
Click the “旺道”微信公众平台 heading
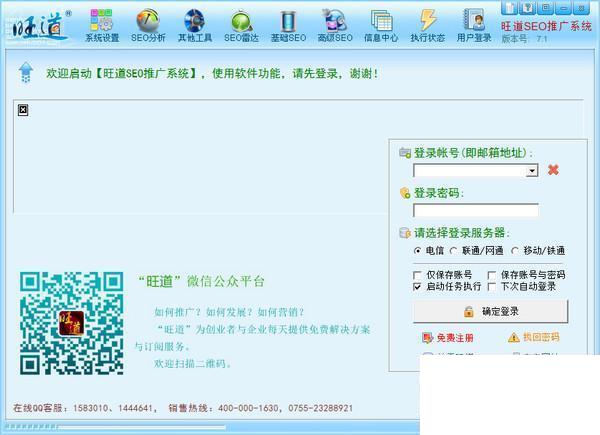click(201, 282)
